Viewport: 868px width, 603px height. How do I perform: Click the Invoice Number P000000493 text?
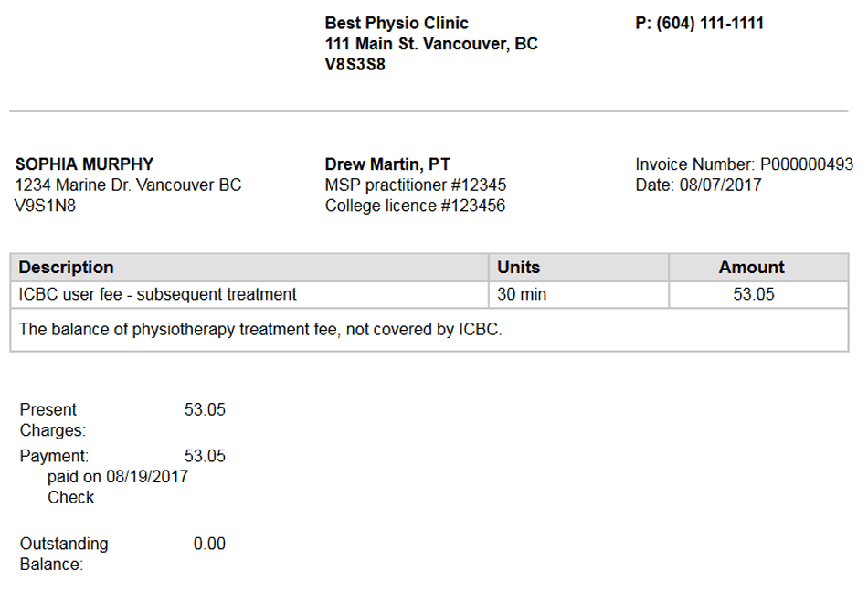744,164
